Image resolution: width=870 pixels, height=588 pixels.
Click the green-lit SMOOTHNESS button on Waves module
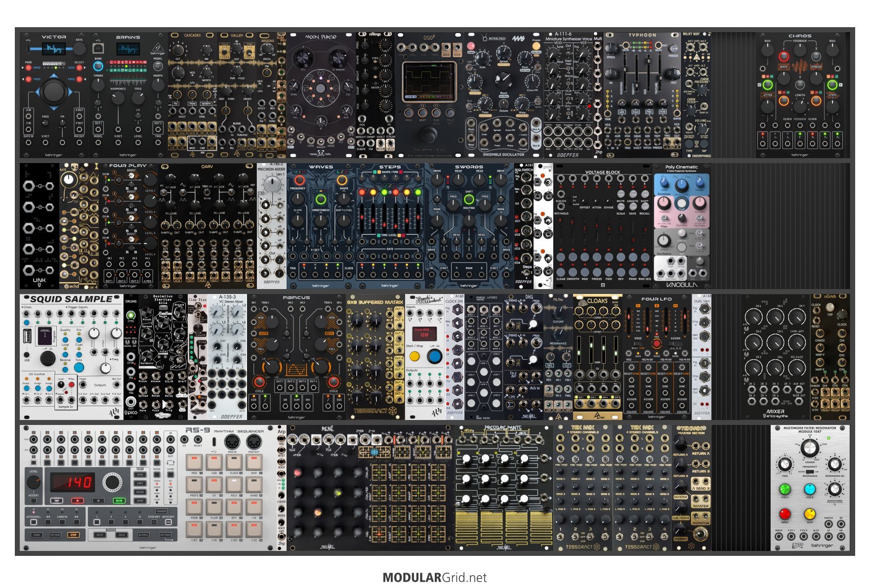[x=321, y=199]
